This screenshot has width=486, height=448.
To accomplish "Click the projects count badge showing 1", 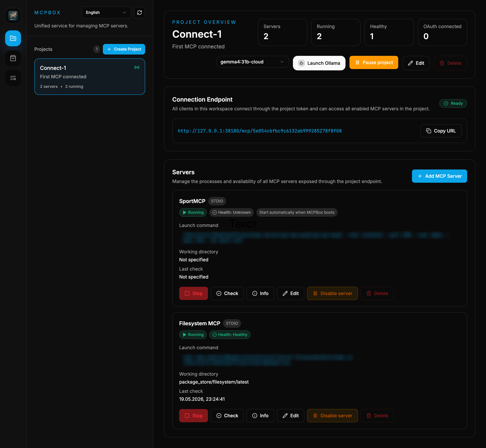I will (97, 49).
